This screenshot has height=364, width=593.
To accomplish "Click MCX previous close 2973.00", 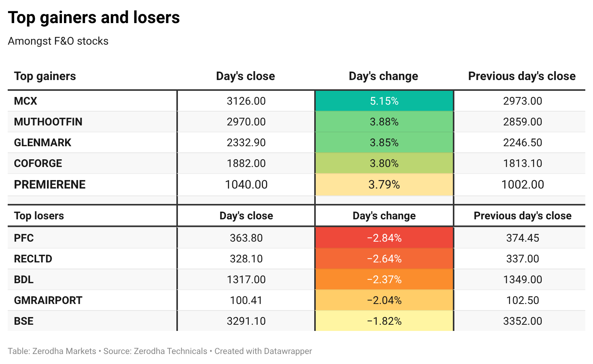I will [523, 101].
